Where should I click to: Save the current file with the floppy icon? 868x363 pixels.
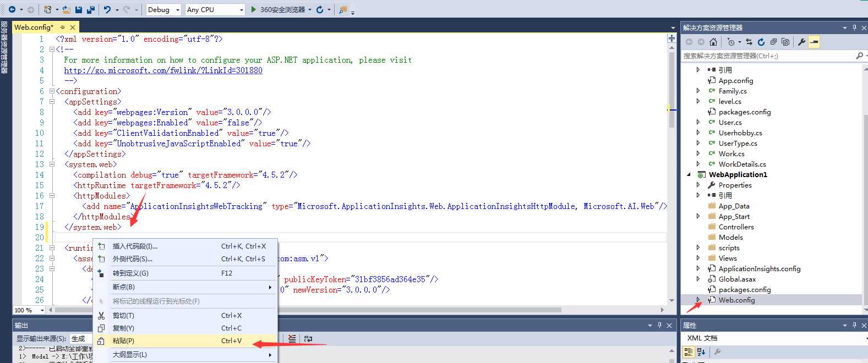tap(79, 9)
